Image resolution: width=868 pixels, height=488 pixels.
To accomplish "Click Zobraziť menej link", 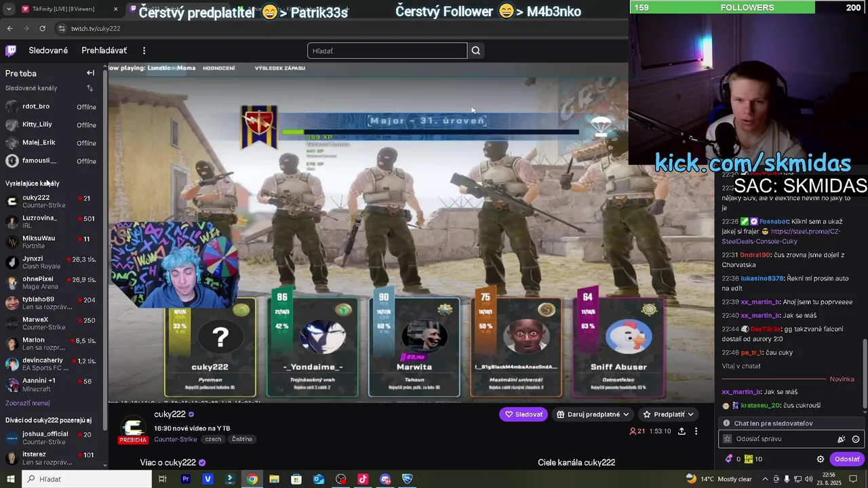I will (x=27, y=403).
